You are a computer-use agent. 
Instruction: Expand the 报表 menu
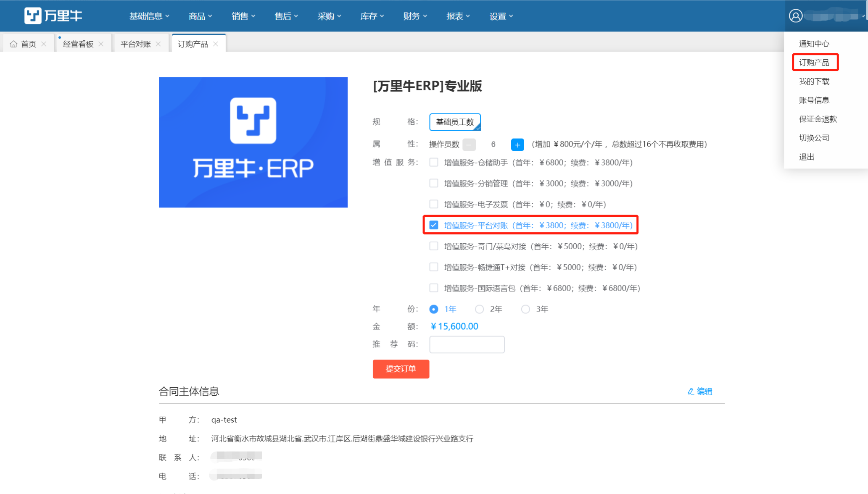[458, 16]
